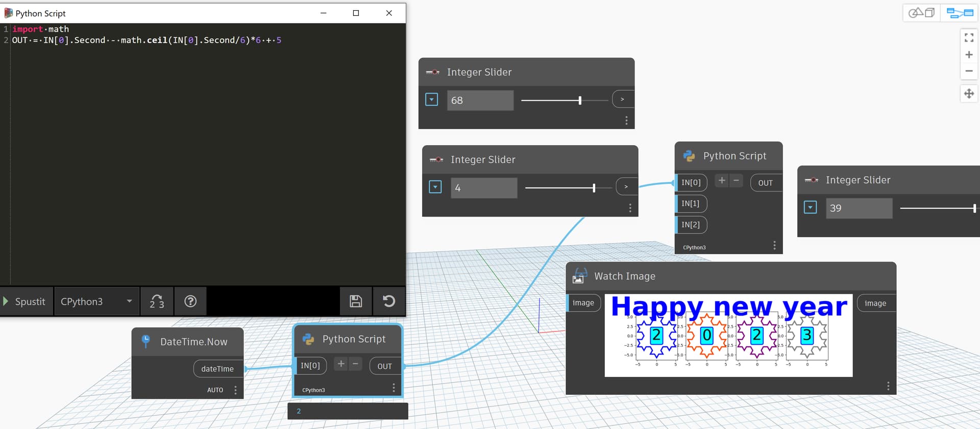The image size is (980, 429).
Task: Click the value field showing 39
Action: click(859, 208)
